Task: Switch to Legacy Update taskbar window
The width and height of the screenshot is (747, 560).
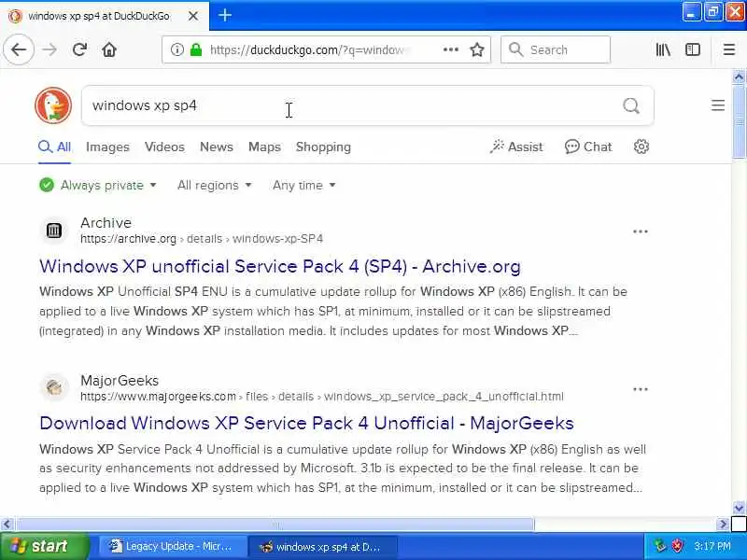Action: point(172,546)
